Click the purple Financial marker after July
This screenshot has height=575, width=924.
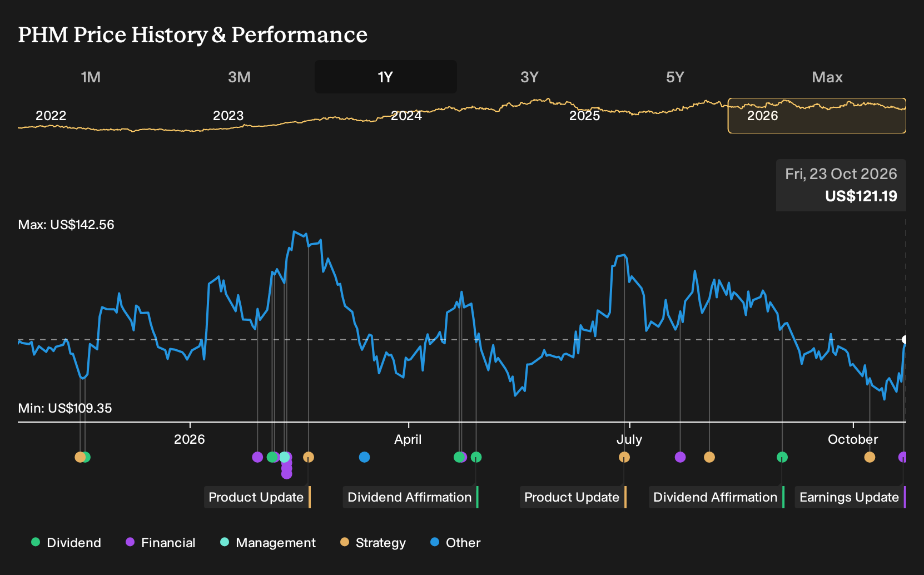(x=680, y=457)
